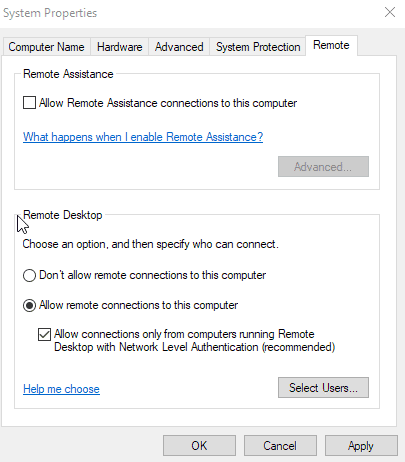
Task: Go to the Advanced tab
Action: tap(179, 47)
